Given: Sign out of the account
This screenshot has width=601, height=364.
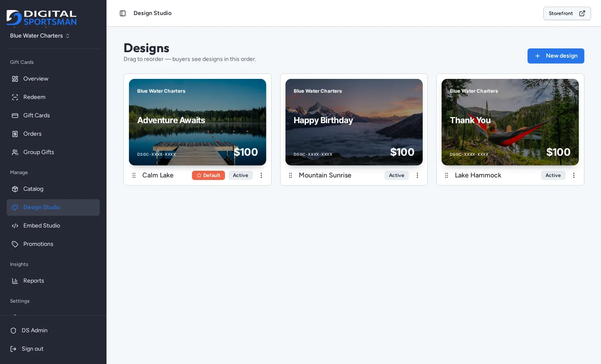Looking at the screenshot, I should 53,349.
